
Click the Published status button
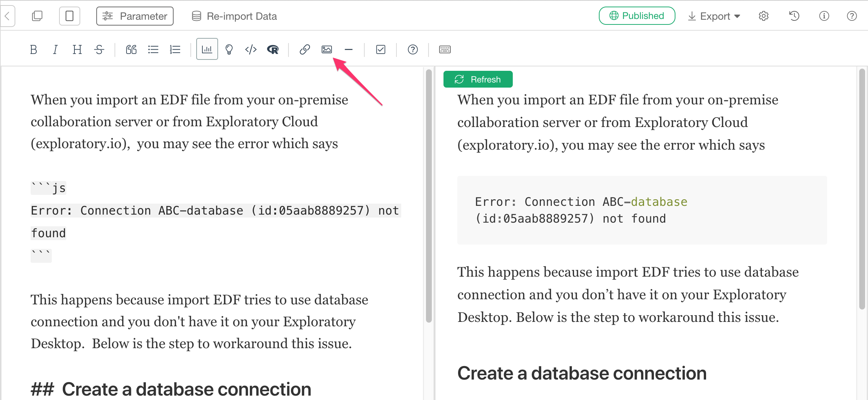coord(637,16)
